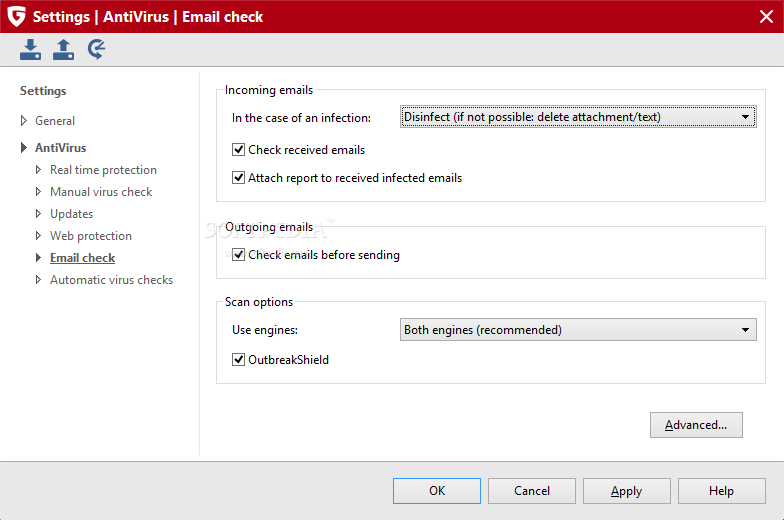Viewport: 784px width, 520px height.
Task: Open Real time protection settings
Action: click(x=104, y=170)
